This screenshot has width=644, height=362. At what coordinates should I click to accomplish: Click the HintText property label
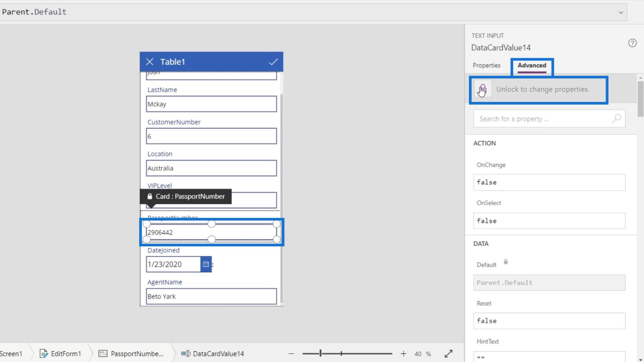pos(488,342)
